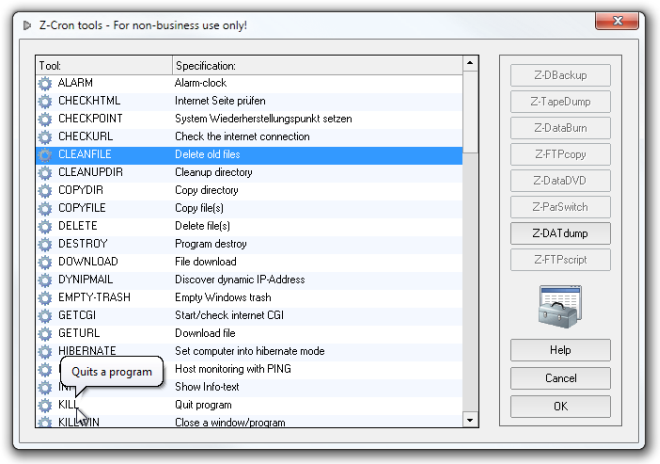The image size is (660, 464).
Task: Select the EMPTY-TRASH tool name
Action: (x=94, y=297)
